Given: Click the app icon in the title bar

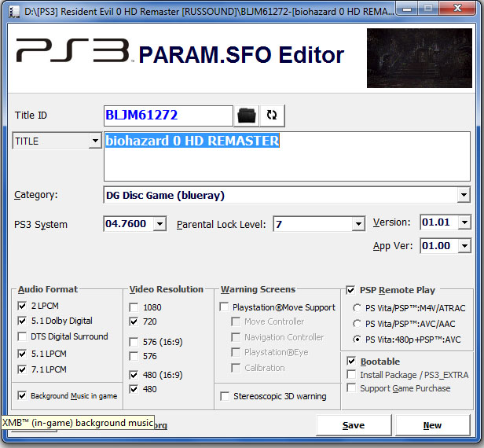Looking at the screenshot, I should pyautogui.click(x=12, y=11).
